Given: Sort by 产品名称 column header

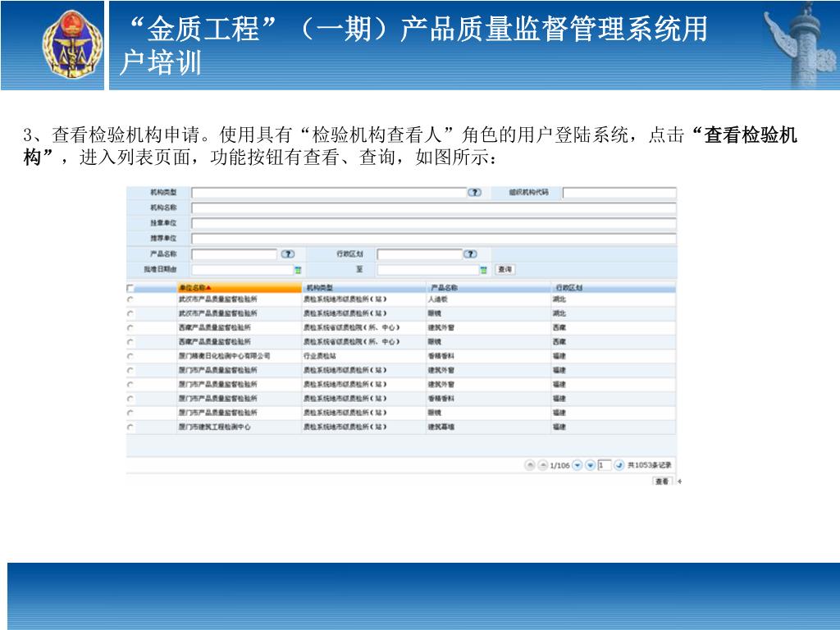Looking at the screenshot, I should pos(488,288).
